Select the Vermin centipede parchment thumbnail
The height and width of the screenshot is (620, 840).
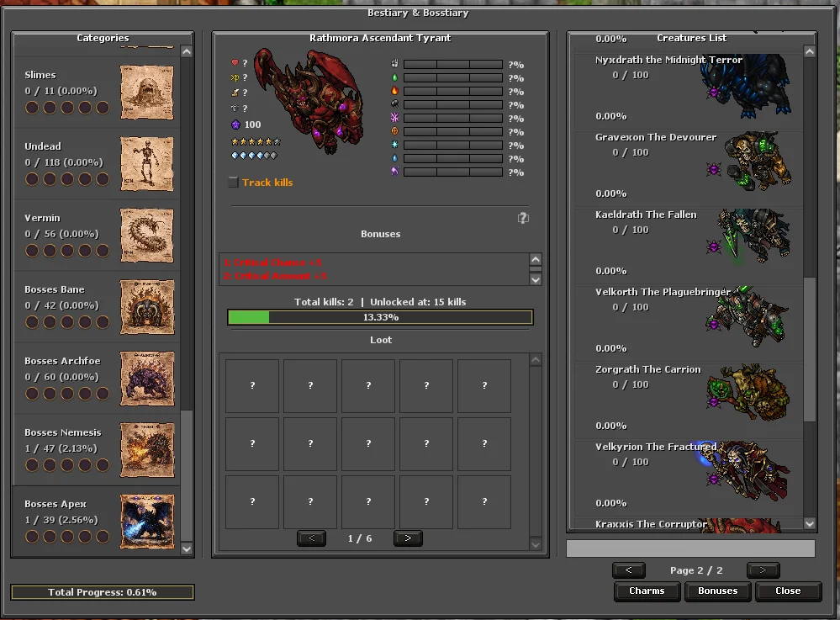pyautogui.click(x=147, y=236)
